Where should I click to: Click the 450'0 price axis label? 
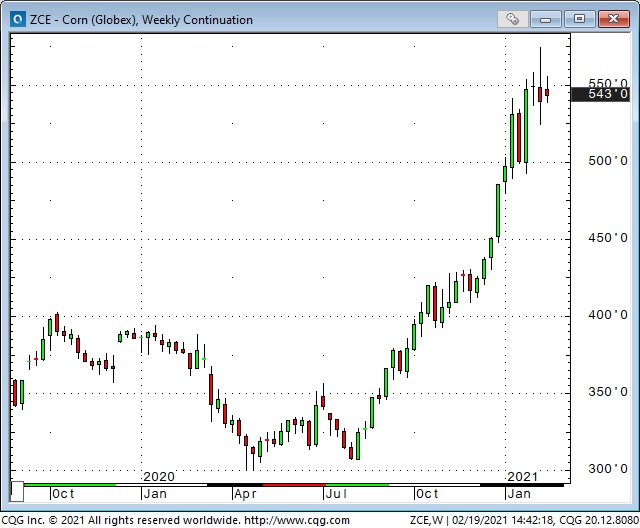[607, 238]
